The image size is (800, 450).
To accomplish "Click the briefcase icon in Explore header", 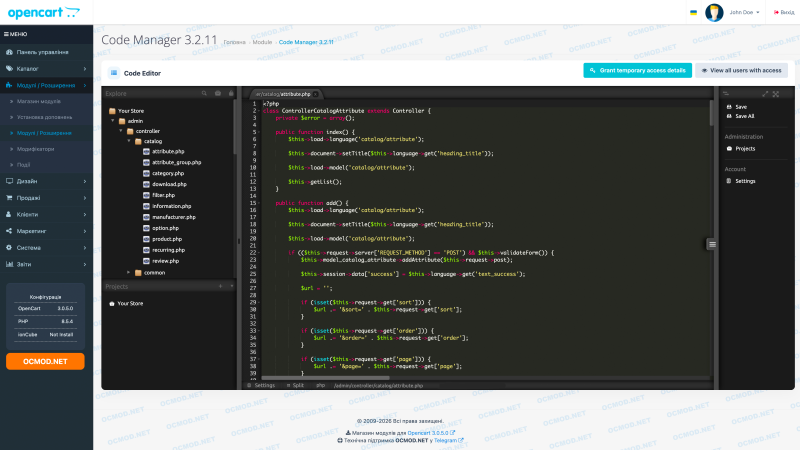I will pyautogui.click(x=218, y=93).
